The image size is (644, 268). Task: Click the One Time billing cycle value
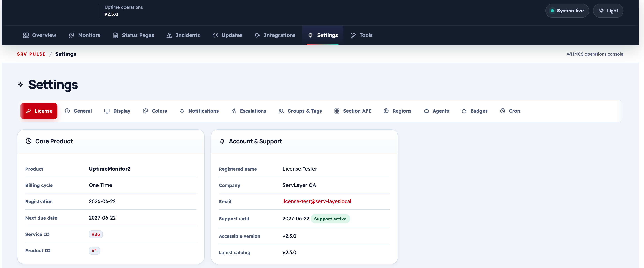(101, 185)
